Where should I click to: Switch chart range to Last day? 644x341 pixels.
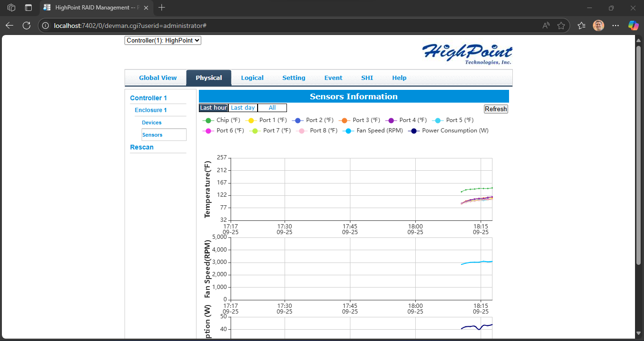click(242, 107)
